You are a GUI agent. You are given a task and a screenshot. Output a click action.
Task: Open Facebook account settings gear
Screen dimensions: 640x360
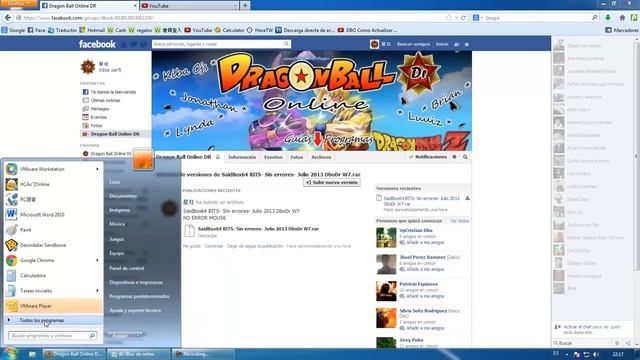pyautogui.click(x=467, y=44)
